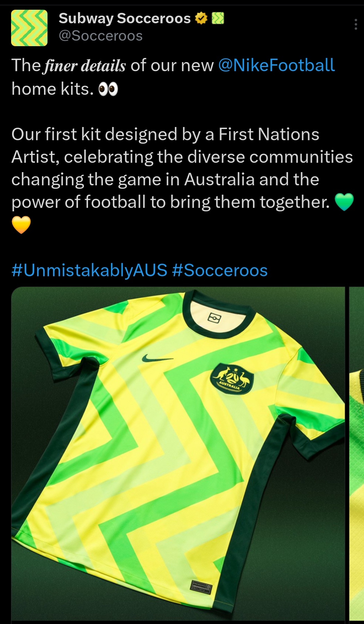Open the yellow jersey photo
364x624 pixels.
coord(178,454)
